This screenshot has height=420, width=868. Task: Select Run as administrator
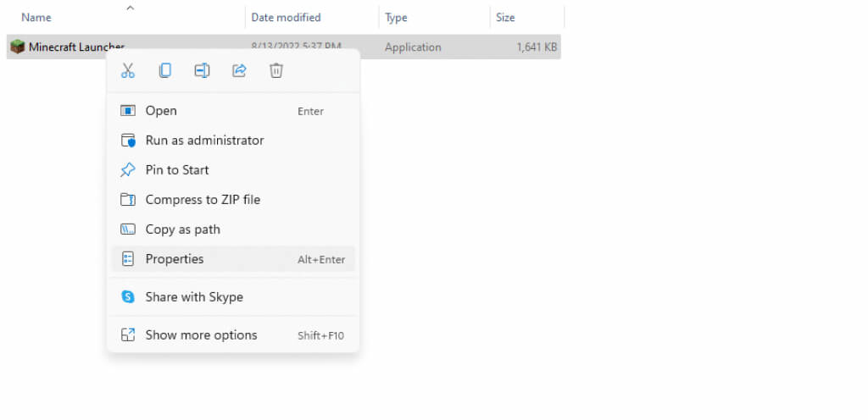pos(204,141)
